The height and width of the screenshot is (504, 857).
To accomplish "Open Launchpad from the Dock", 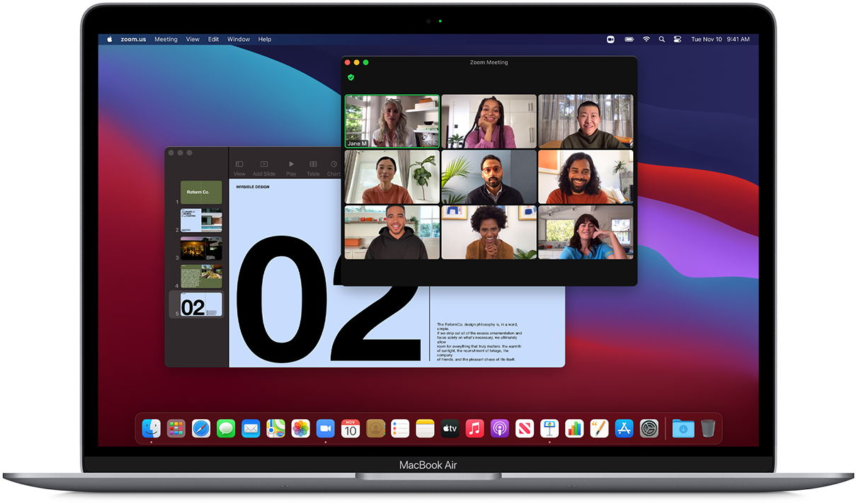I will pos(176,428).
